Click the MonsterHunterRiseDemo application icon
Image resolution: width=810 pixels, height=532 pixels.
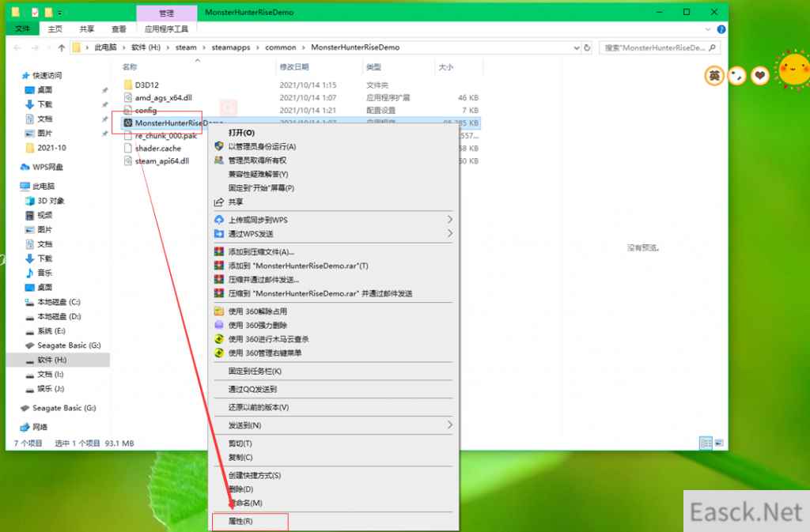click(128, 123)
